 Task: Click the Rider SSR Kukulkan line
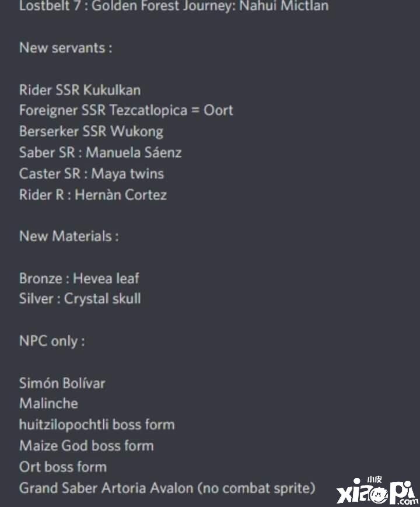pyautogui.click(x=80, y=90)
